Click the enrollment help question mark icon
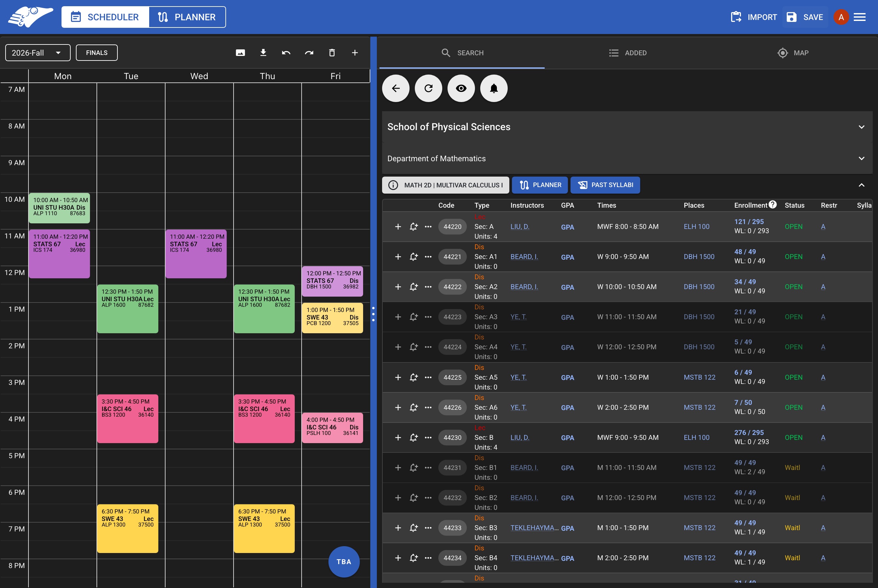 [773, 204]
